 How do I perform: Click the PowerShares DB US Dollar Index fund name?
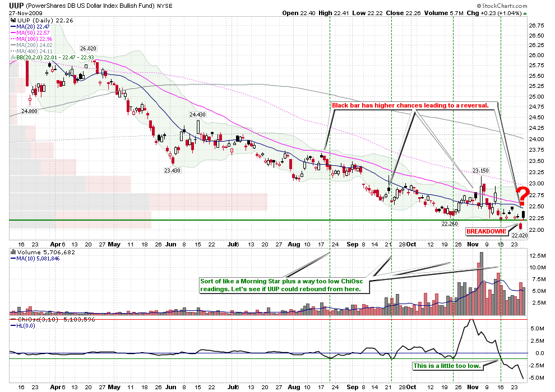(x=91, y=6)
